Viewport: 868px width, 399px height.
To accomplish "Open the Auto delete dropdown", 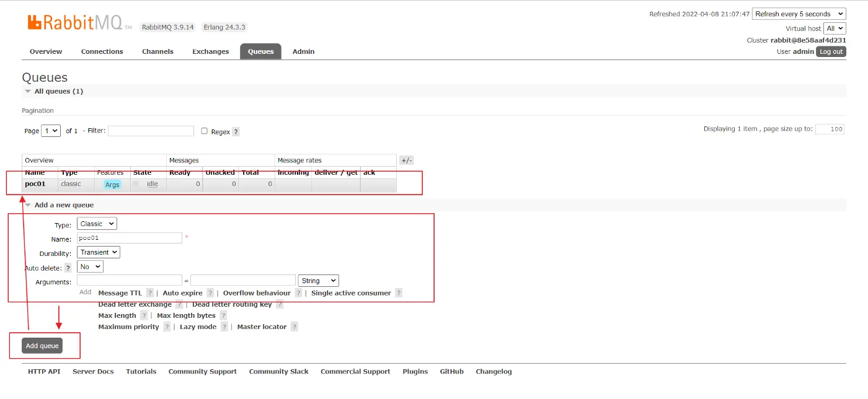I will (x=90, y=266).
